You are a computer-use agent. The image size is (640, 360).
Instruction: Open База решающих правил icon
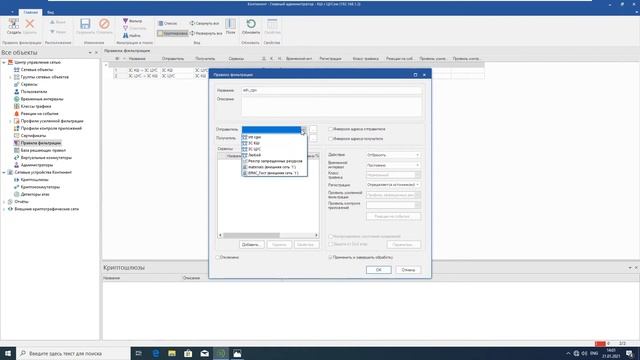[x=17, y=150]
